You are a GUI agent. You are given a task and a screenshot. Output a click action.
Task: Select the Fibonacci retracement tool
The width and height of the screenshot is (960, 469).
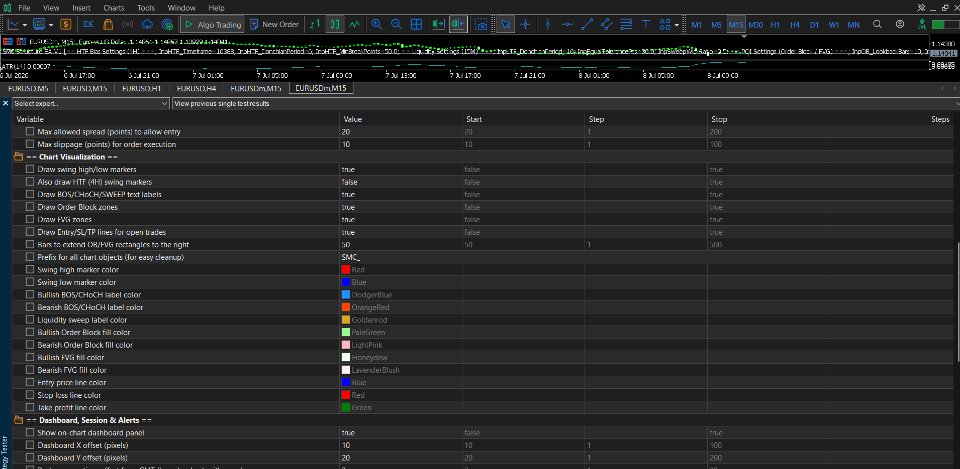coord(626,24)
